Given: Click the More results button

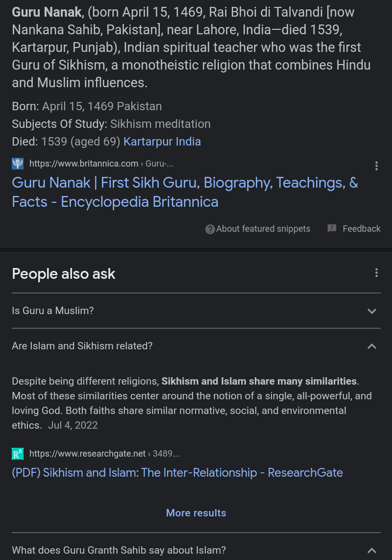Looking at the screenshot, I should [196, 513].
